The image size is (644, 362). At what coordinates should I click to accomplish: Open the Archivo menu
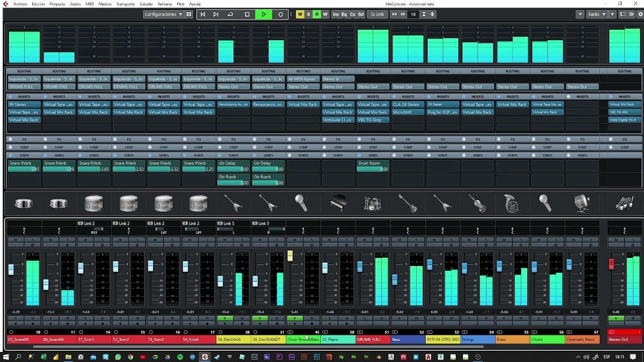click(x=20, y=4)
